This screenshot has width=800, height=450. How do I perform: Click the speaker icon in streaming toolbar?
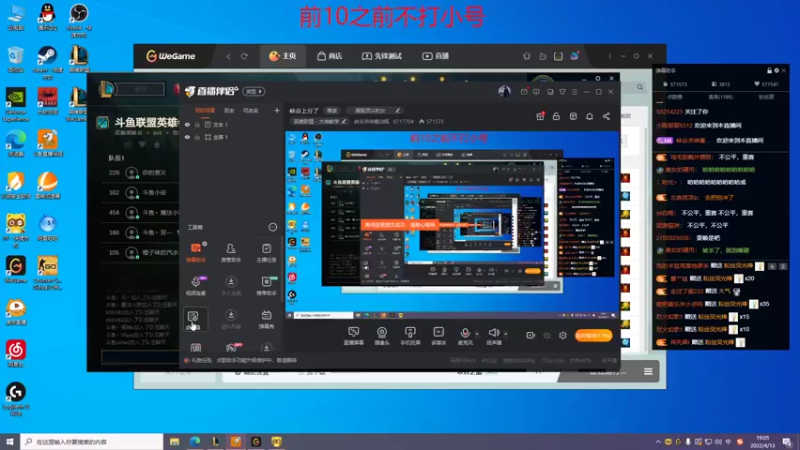pos(494,333)
